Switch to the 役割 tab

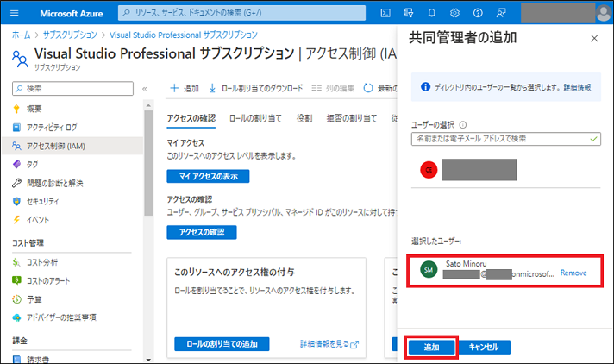(x=304, y=118)
